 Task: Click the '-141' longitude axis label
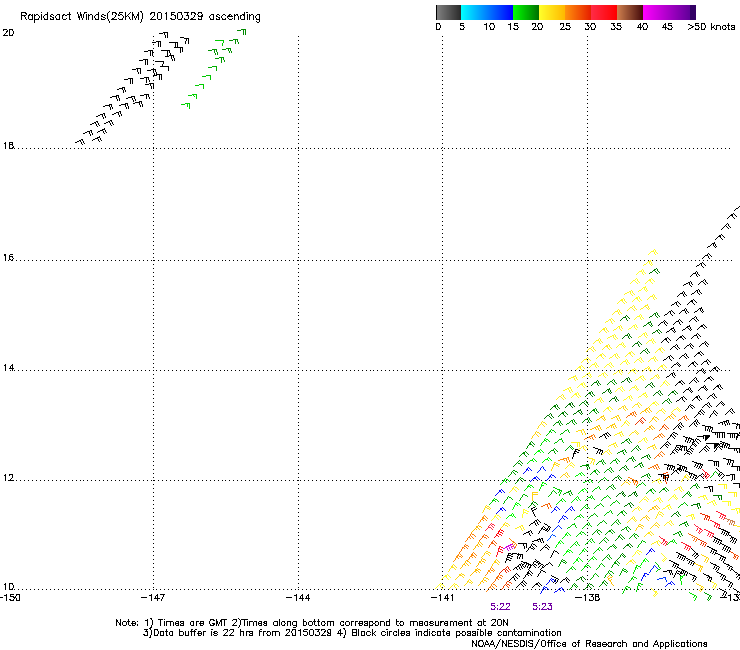[442, 598]
